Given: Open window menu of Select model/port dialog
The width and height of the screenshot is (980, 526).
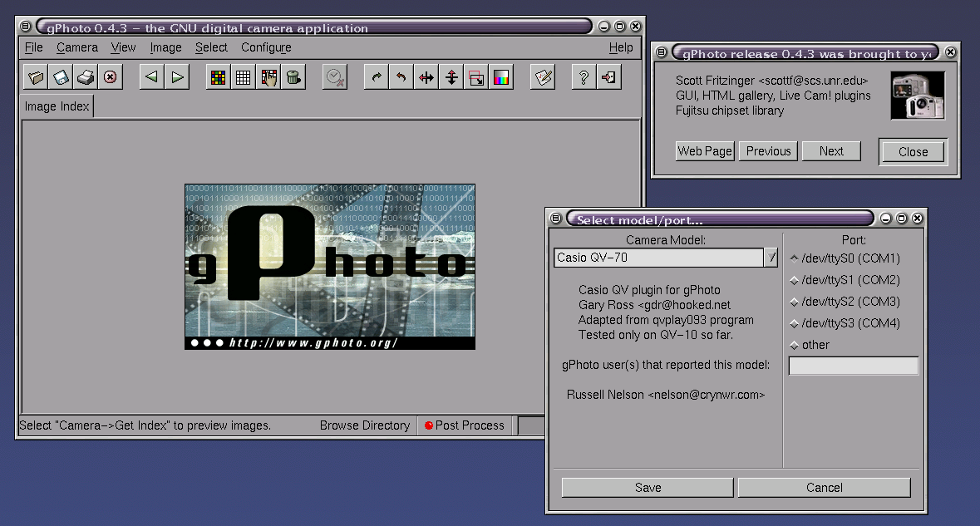Looking at the screenshot, I should coord(555,218).
